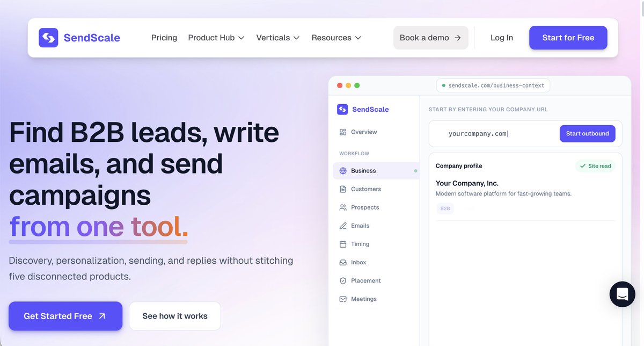Open the Resources menu label
The image size is (644, 346).
332,38
